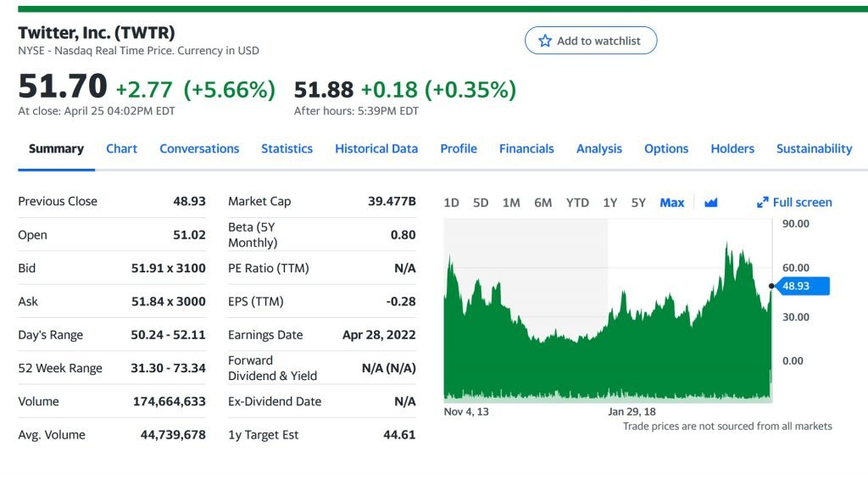868x480 pixels.
Task: Open the Statistics tab
Action: (x=287, y=149)
